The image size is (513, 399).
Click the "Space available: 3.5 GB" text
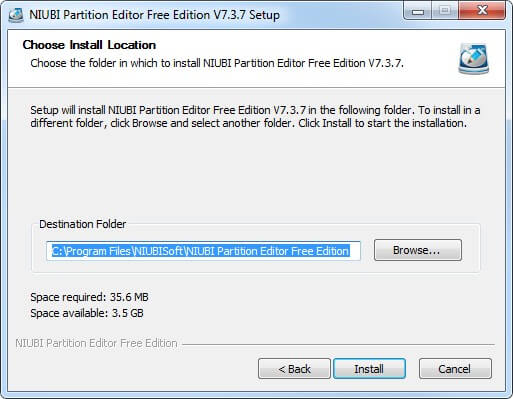pos(87,313)
